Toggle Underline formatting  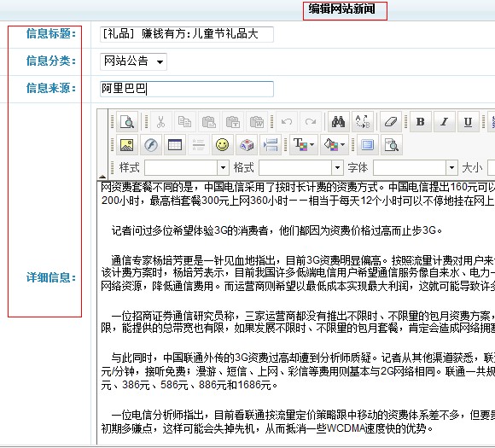point(469,121)
